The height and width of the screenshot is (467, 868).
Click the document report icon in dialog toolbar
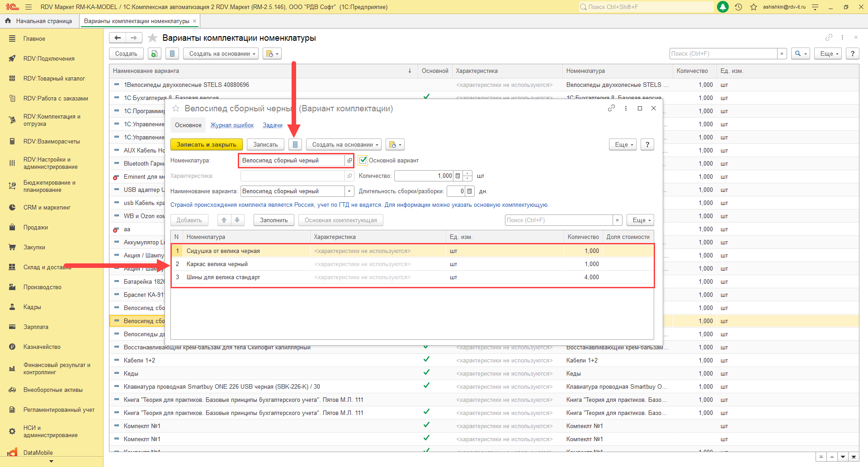(x=295, y=145)
